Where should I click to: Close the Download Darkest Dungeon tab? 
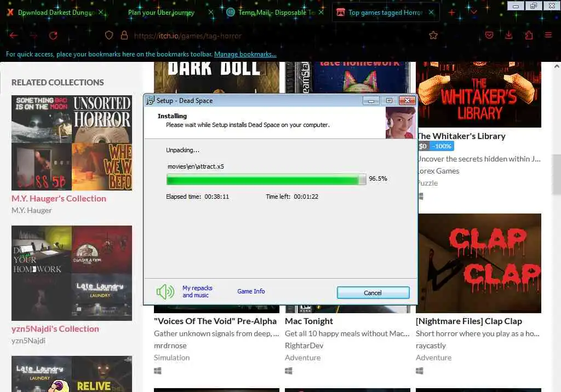point(101,13)
